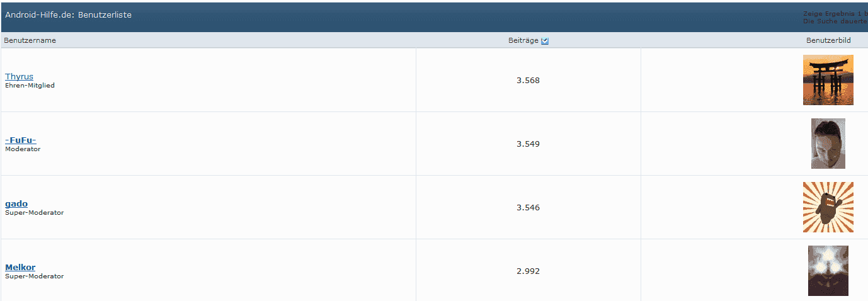Select post count 2.992 in Melkor row
868x301 pixels.
pyautogui.click(x=528, y=271)
